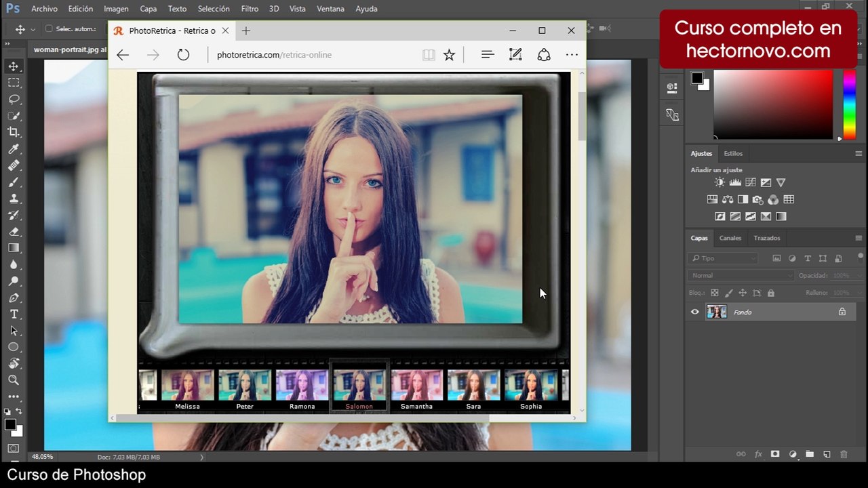This screenshot has width=868, height=488.
Task: Toggle Selec. autom. checkbox in options bar
Action: point(49,29)
